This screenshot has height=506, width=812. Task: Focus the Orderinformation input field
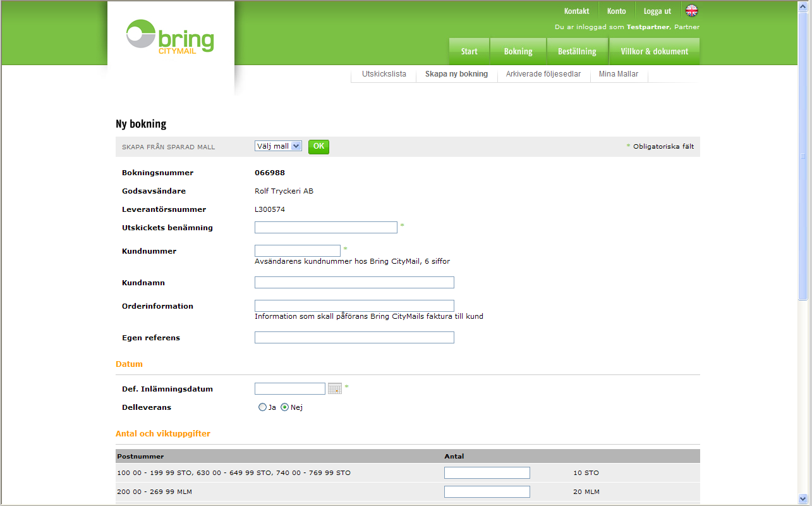tap(354, 305)
